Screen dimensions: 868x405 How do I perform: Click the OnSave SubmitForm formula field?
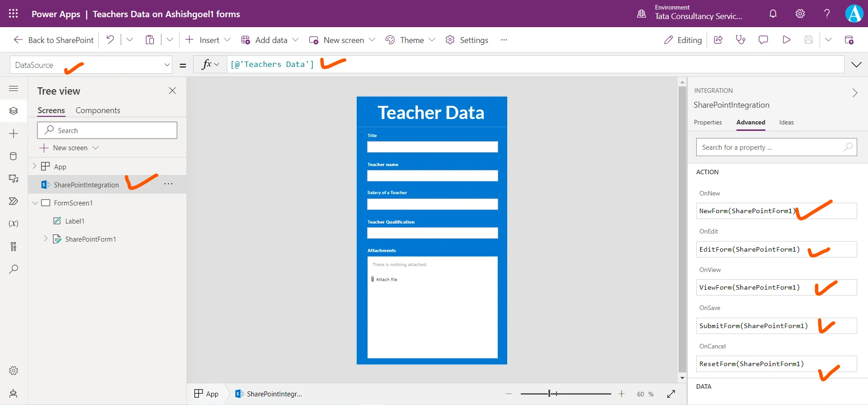tap(776, 326)
